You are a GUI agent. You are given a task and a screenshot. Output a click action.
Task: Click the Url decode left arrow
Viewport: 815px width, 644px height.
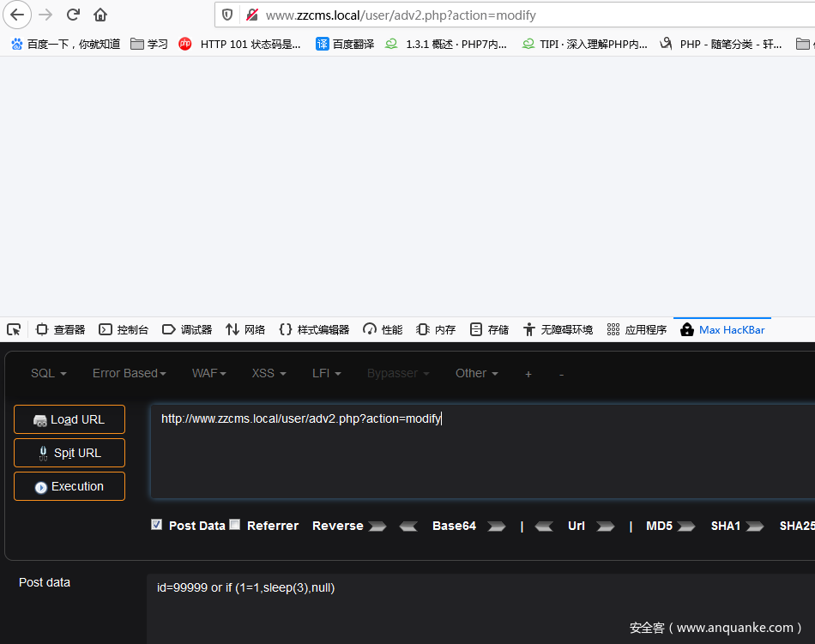coord(544,527)
